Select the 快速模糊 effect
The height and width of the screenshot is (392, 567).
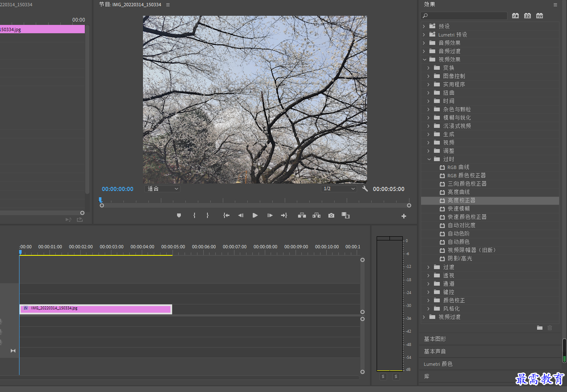click(459, 208)
